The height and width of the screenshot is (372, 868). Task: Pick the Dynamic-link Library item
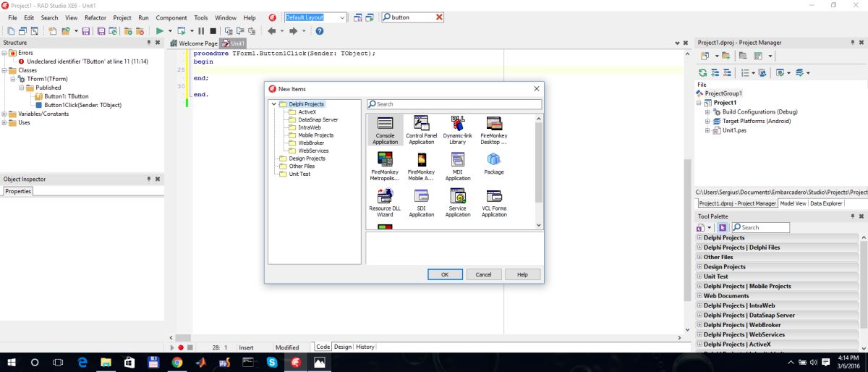pos(458,130)
